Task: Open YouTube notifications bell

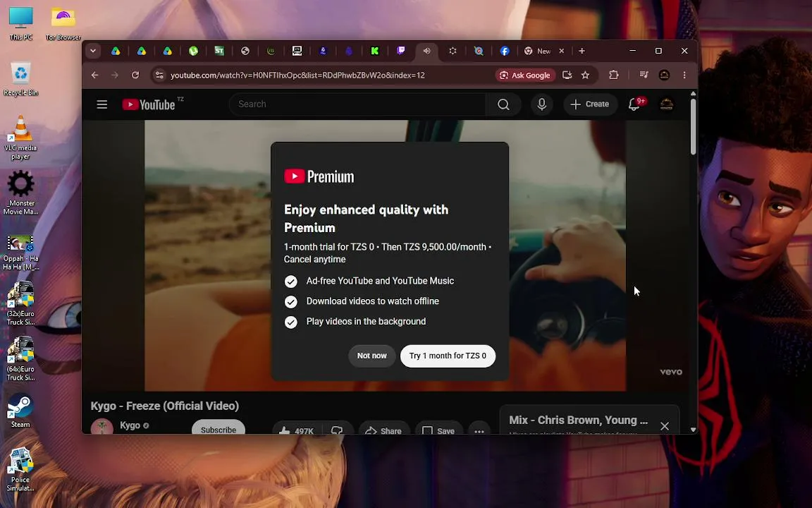Action: 634,104
